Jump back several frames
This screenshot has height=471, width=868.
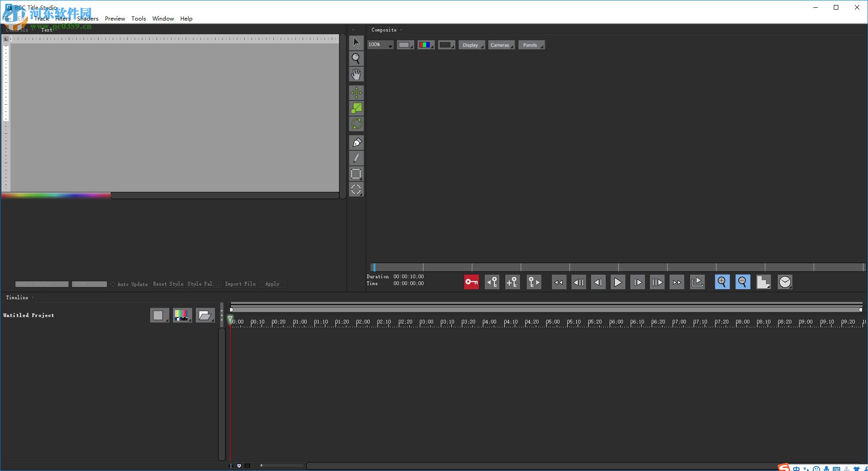[579, 282]
